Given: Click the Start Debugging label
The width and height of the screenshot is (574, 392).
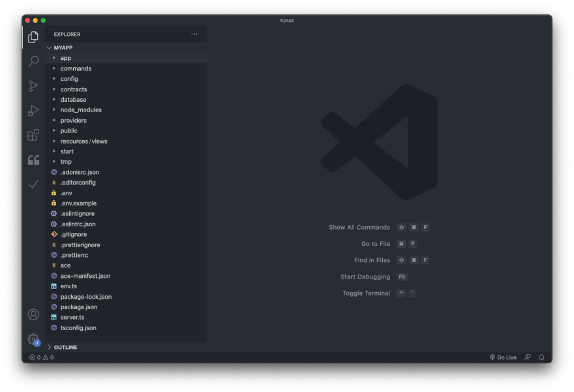Looking at the screenshot, I should pyautogui.click(x=365, y=277).
